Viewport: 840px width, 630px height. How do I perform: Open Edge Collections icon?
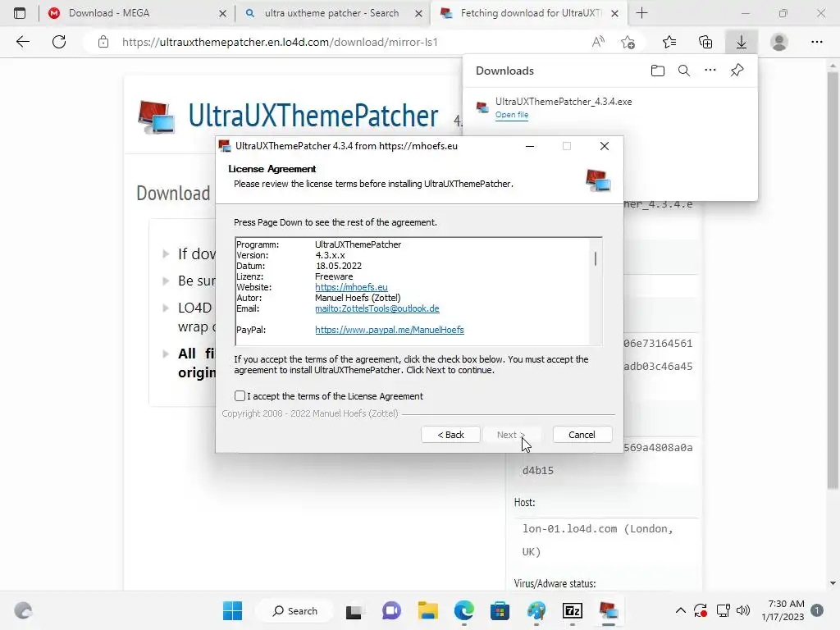point(705,42)
